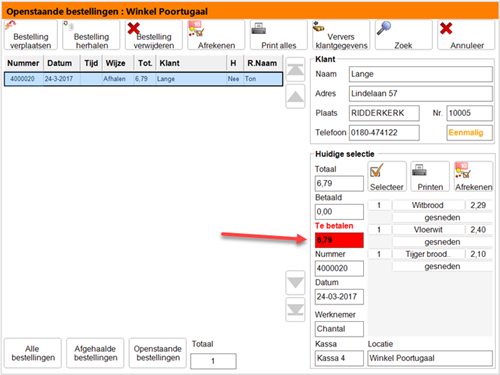The height and width of the screenshot is (375, 500).
Task: Sort by Wijze column header
Action: 118,63
